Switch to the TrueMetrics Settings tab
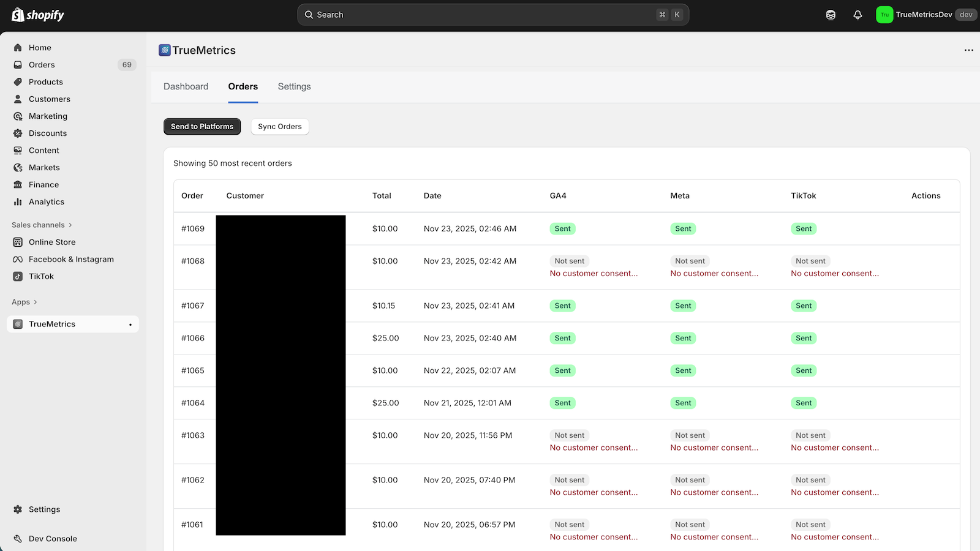The width and height of the screenshot is (980, 551). 294,87
